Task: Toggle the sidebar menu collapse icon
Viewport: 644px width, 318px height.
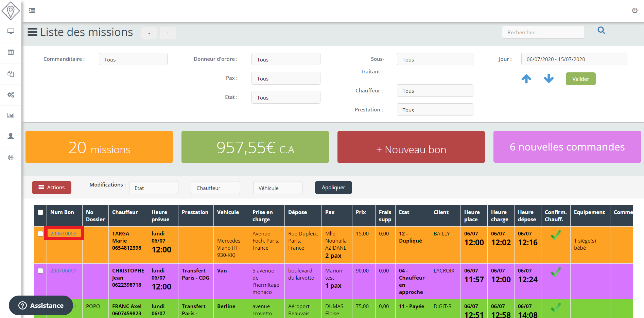Action: click(32, 11)
